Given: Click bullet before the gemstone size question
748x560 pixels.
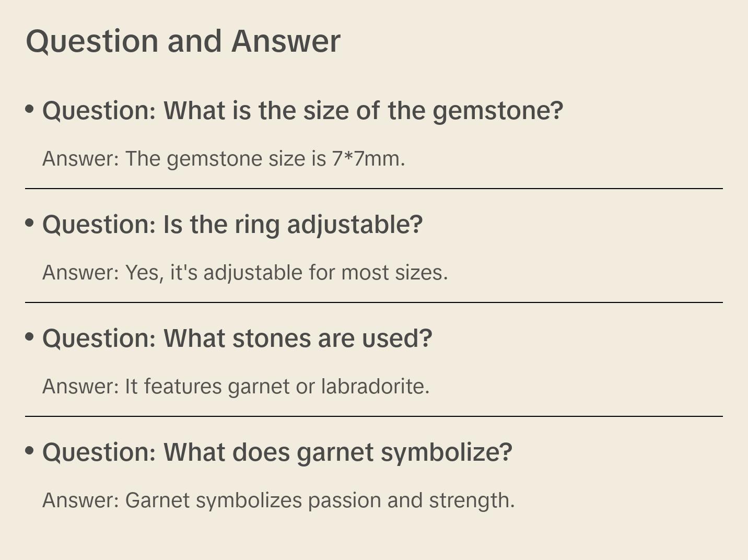Looking at the screenshot, I should 30,109.
